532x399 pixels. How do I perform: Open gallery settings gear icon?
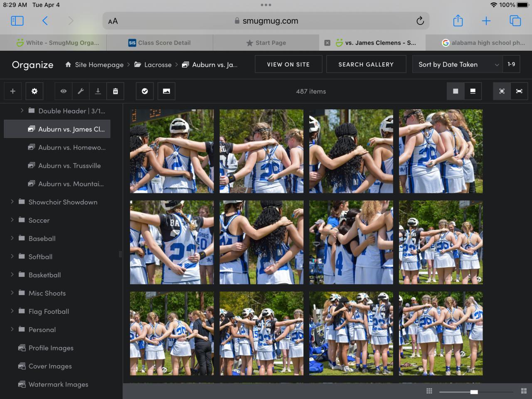click(34, 91)
